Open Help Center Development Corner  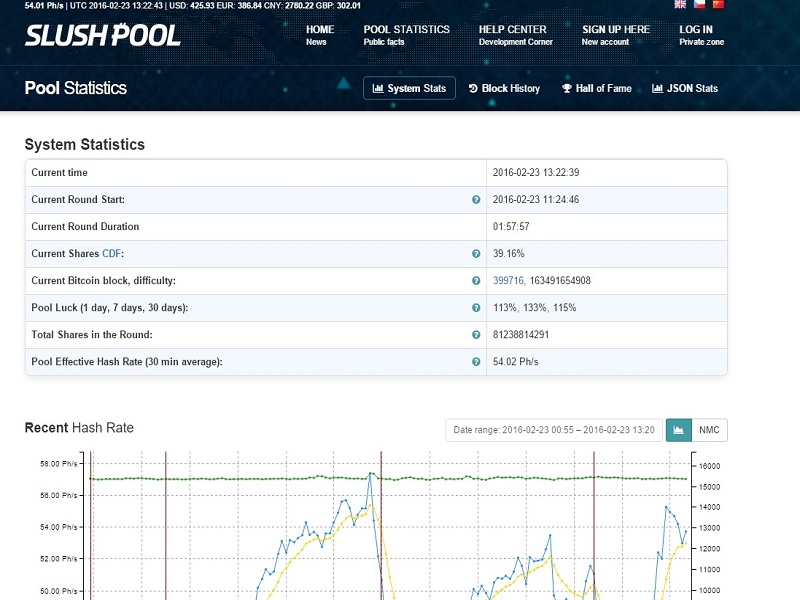click(515, 35)
